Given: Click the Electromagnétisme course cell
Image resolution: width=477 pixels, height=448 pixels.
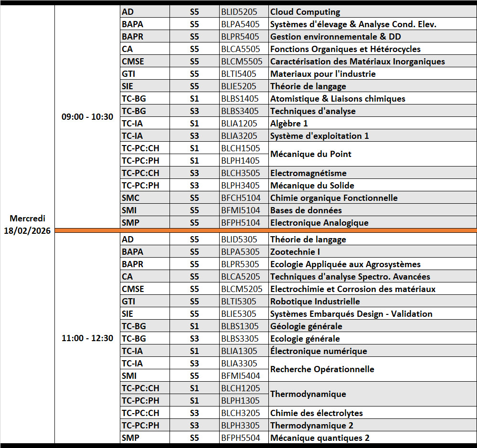Looking at the screenshot, I should coord(372,173).
